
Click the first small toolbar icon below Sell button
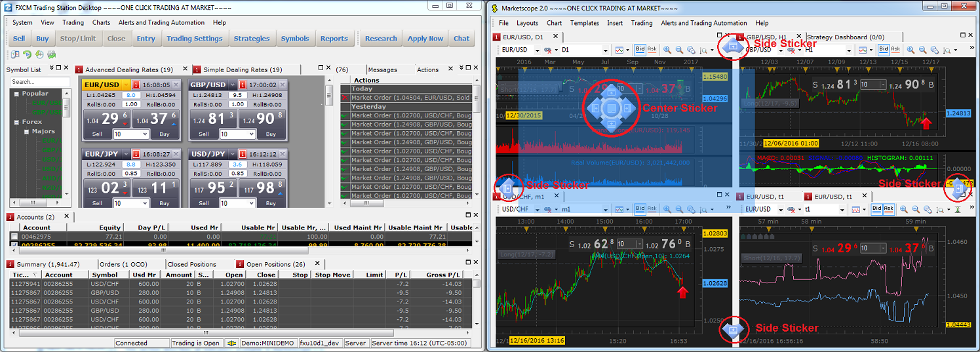tap(15, 55)
